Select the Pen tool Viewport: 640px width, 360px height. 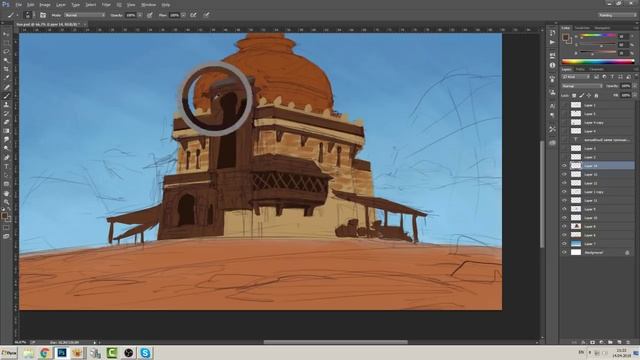(6, 158)
